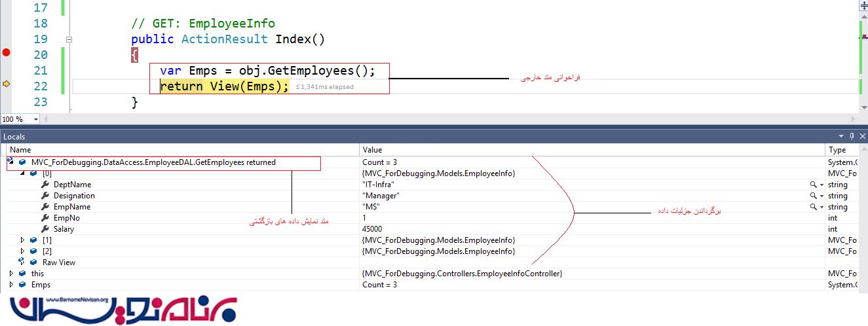Screen dimensions: 868x326
Task: Click the pin icon of the Locals panel
Action: [852, 136]
